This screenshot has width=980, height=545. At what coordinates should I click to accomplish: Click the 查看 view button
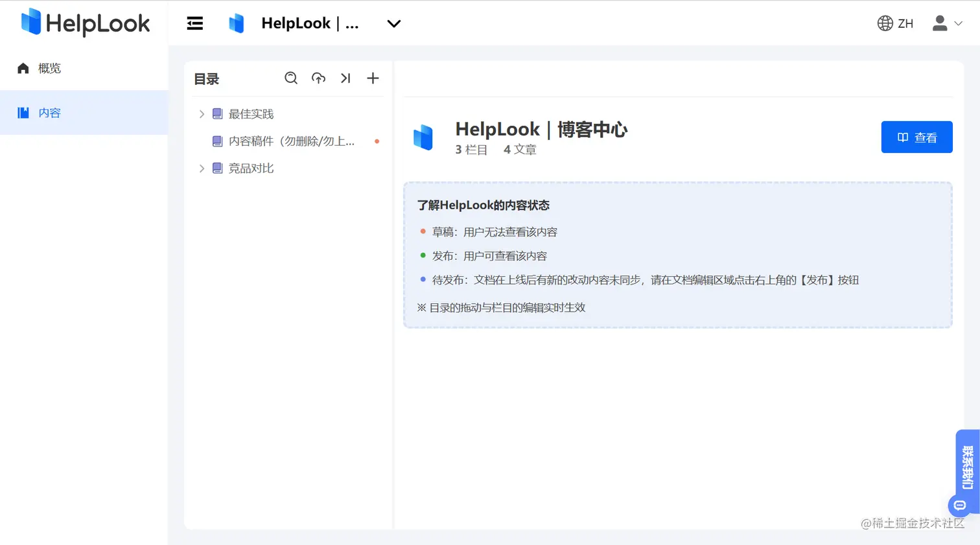click(916, 137)
